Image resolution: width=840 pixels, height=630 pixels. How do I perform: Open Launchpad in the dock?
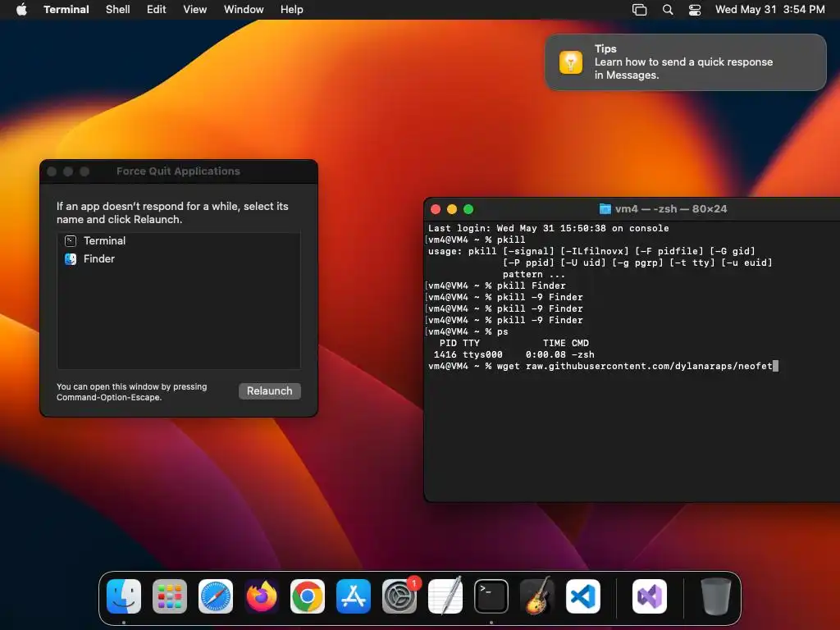click(x=170, y=596)
